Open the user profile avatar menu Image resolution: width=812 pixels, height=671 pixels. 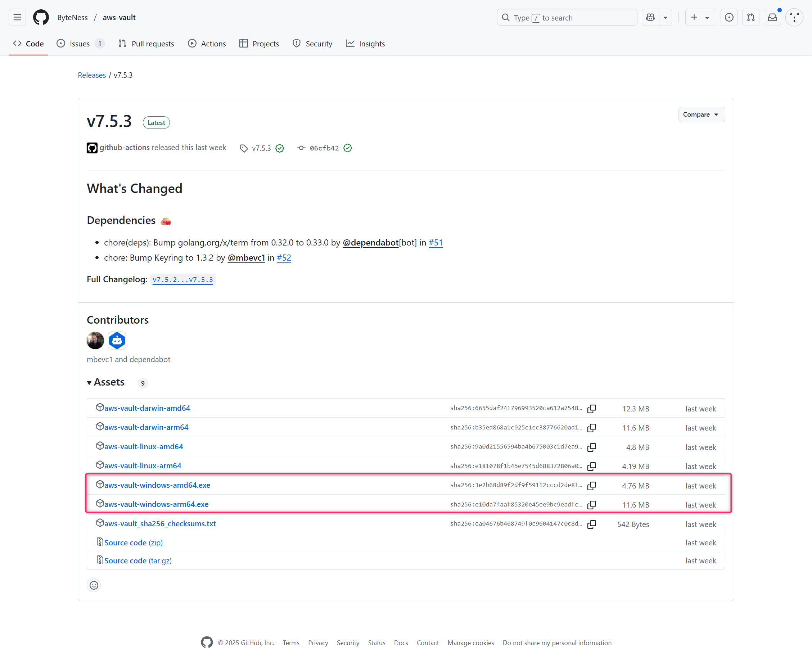tap(794, 17)
